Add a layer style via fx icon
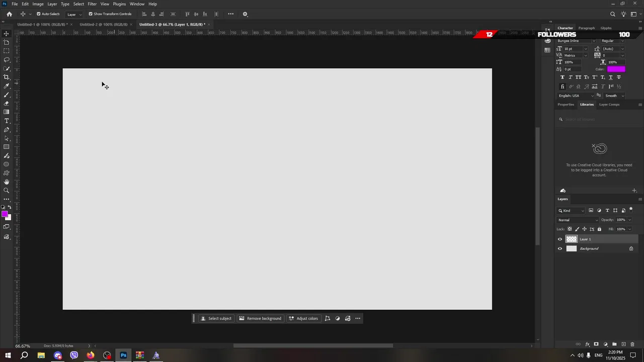The width and height of the screenshot is (644, 362). 587,344
